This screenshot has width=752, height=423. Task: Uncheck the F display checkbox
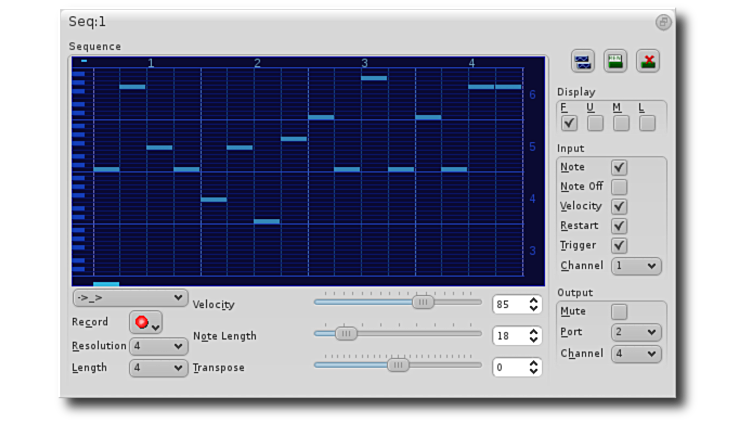(x=569, y=123)
